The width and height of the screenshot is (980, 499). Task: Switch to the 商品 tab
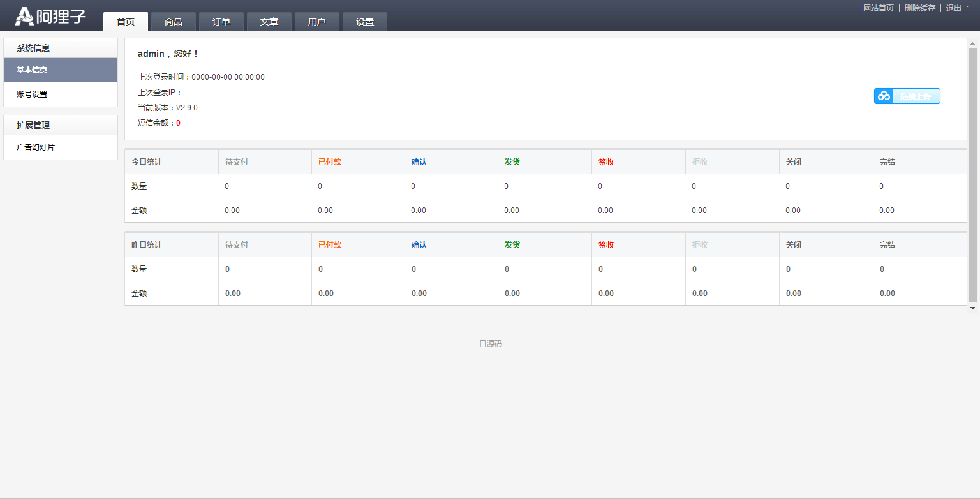[x=174, y=22]
